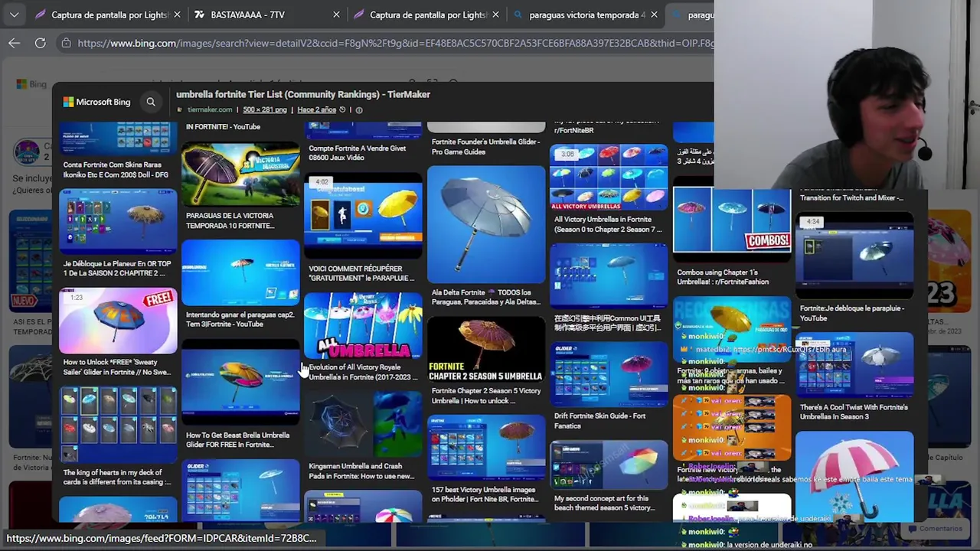Click Transition for Twitch and Mixer link

click(x=851, y=197)
